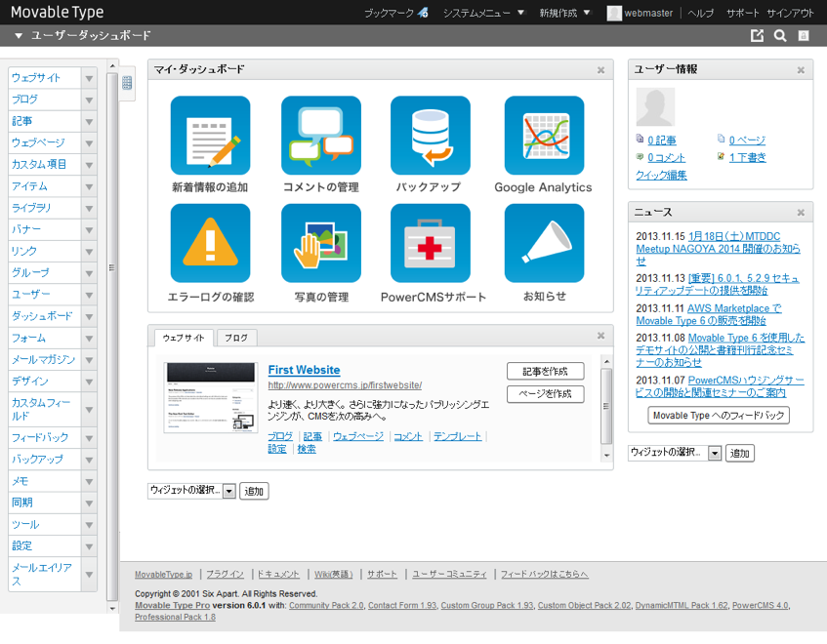Screen dimensions: 827x644
Task: Open the powercms.jp/firstwebsite URL link
Action: (345, 385)
